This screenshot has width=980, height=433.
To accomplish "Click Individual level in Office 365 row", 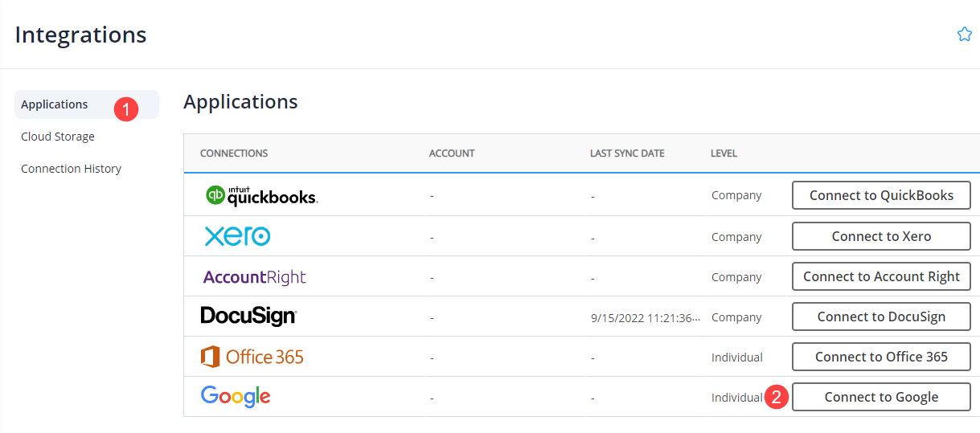I will coord(737,357).
